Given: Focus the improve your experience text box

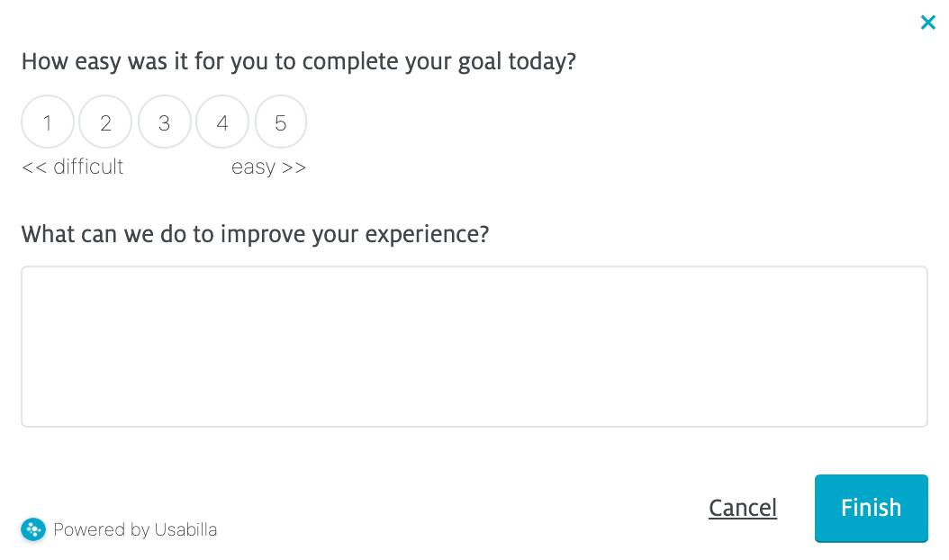Looking at the screenshot, I should [474, 346].
